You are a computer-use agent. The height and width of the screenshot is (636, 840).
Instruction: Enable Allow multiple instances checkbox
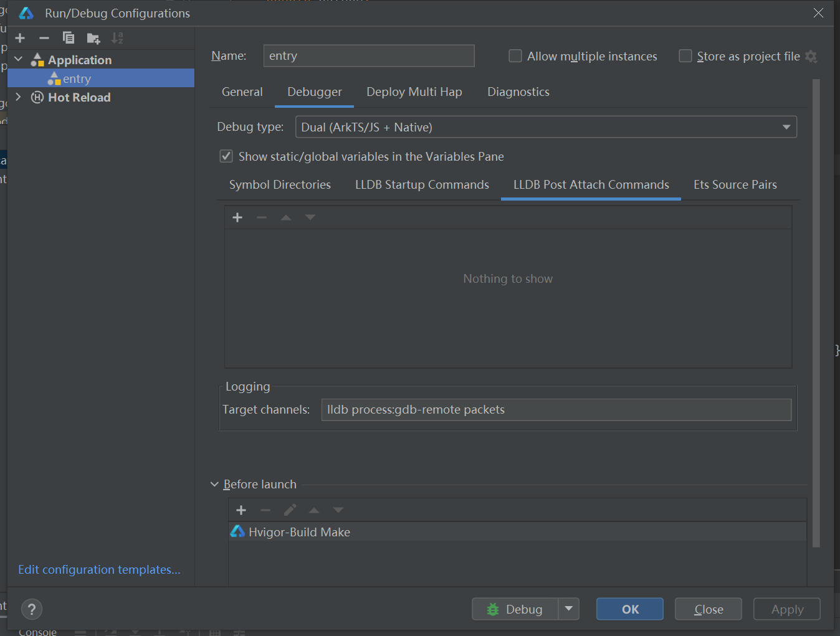coord(515,56)
